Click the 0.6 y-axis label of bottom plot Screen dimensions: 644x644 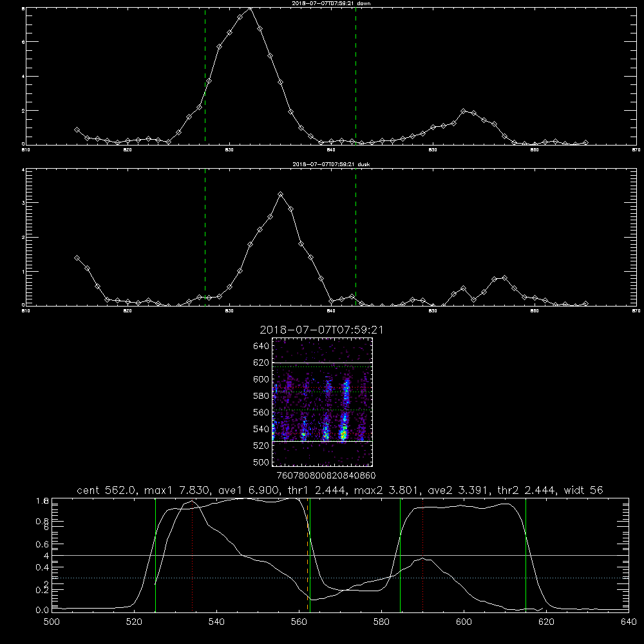[x=43, y=544]
